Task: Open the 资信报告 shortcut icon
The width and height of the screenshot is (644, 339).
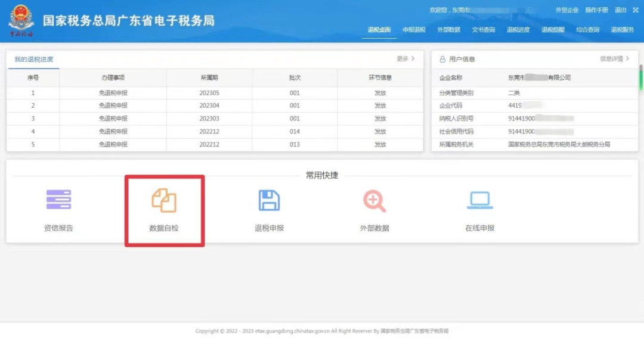Action: click(x=58, y=200)
